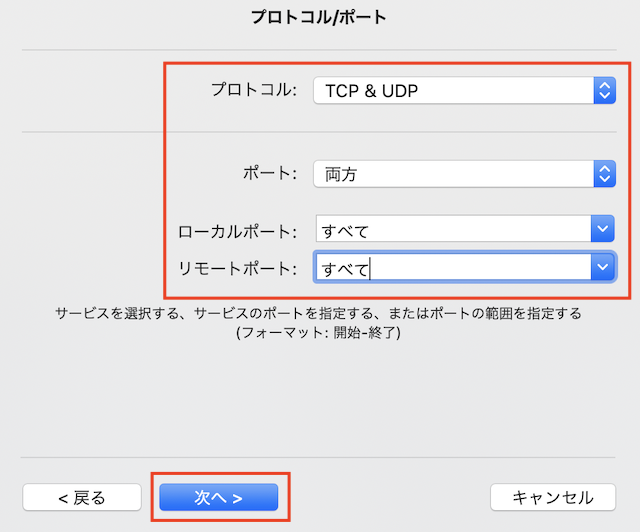Cancel the wizard with キャンセル

point(553,497)
